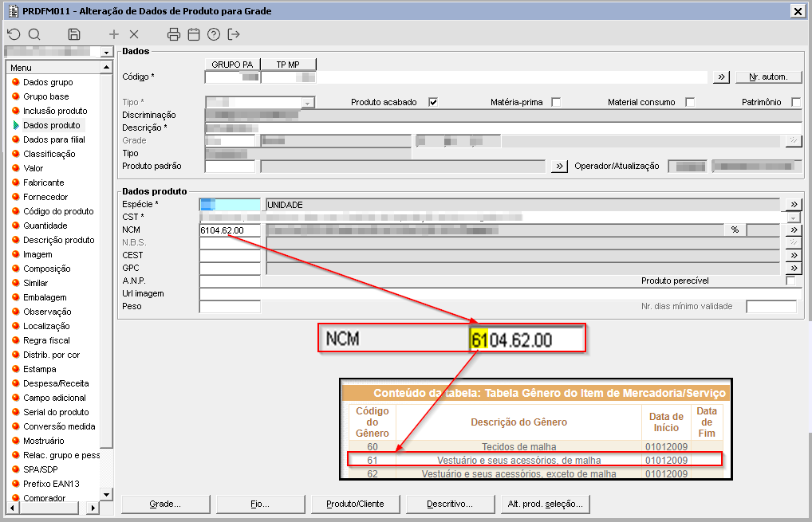The height and width of the screenshot is (522, 812).
Task: Click the GRUPO PA column header
Action: click(232, 65)
